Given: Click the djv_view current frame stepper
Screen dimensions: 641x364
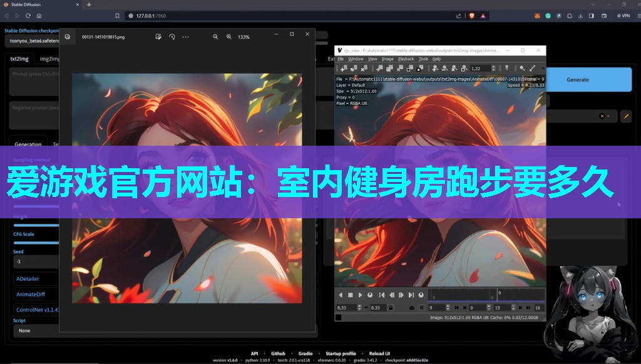Looking at the screenshot, I should point(448,308).
